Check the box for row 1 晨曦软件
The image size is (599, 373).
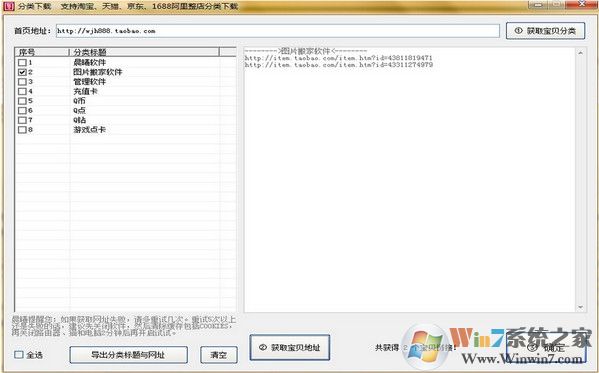point(22,62)
